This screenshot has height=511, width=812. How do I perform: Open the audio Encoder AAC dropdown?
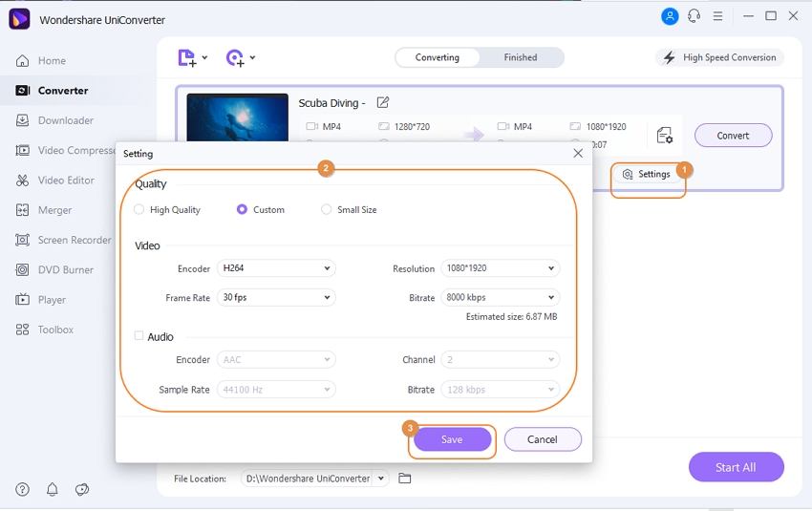point(276,360)
